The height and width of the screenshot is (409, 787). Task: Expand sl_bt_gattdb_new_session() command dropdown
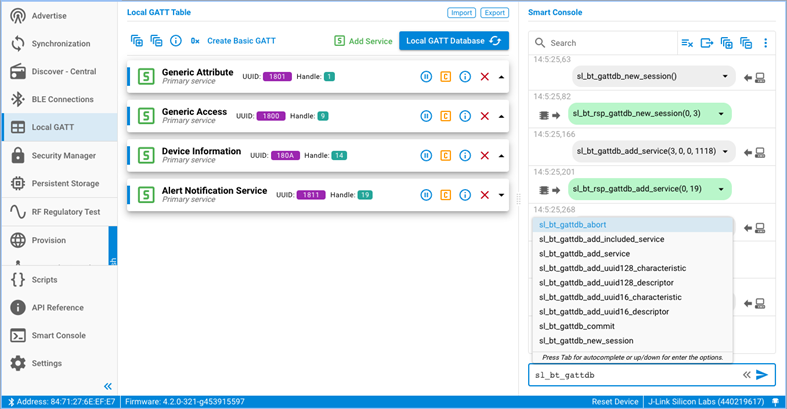725,76
